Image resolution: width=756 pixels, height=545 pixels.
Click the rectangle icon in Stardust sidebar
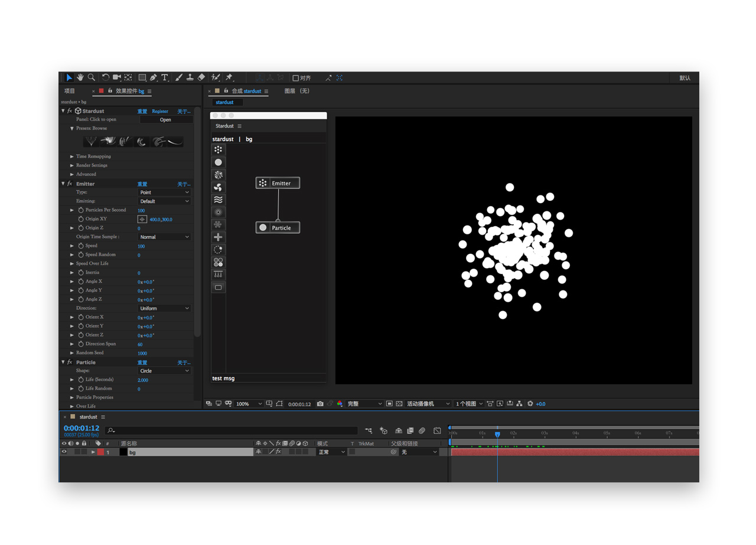(x=219, y=288)
